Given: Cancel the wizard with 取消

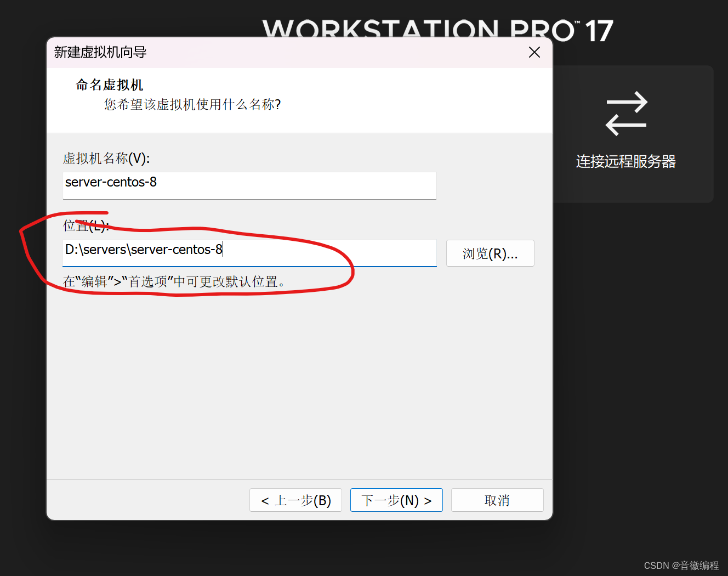Looking at the screenshot, I should (x=497, y=500).
